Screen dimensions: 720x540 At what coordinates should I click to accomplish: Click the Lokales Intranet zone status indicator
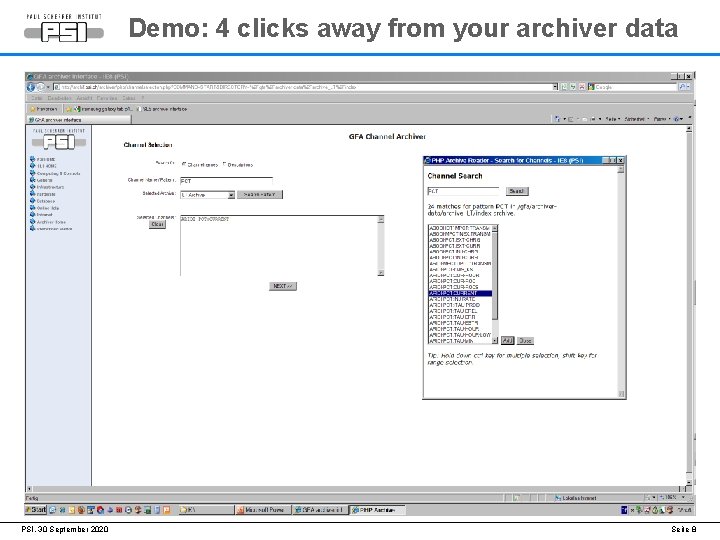[x=576, y=498]
